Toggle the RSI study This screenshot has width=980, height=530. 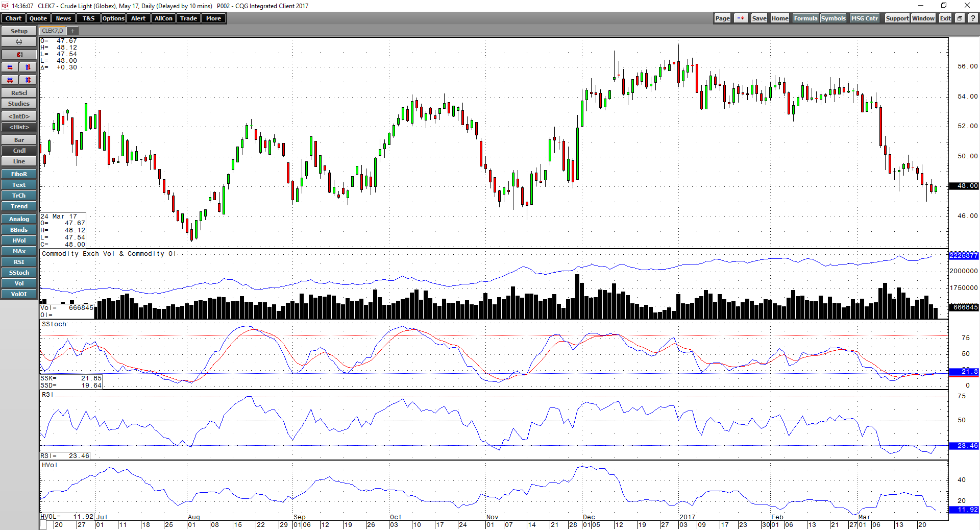(x=19, y=262)
